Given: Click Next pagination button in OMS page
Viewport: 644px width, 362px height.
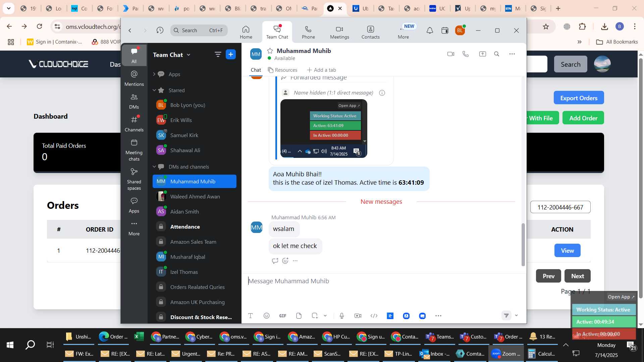Looking at the screenshot, I should 577,276.
